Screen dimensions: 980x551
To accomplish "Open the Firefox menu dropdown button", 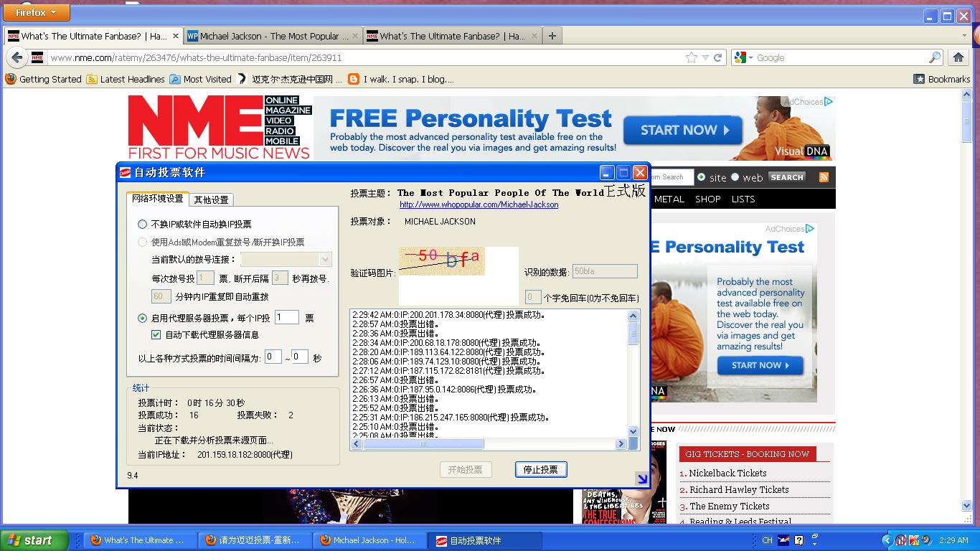I will 36,12.
